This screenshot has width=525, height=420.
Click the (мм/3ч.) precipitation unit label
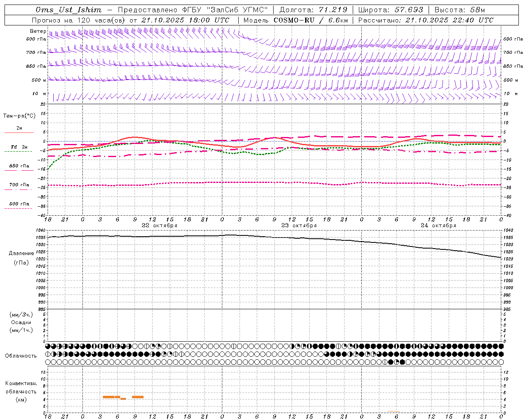[21, 315]
